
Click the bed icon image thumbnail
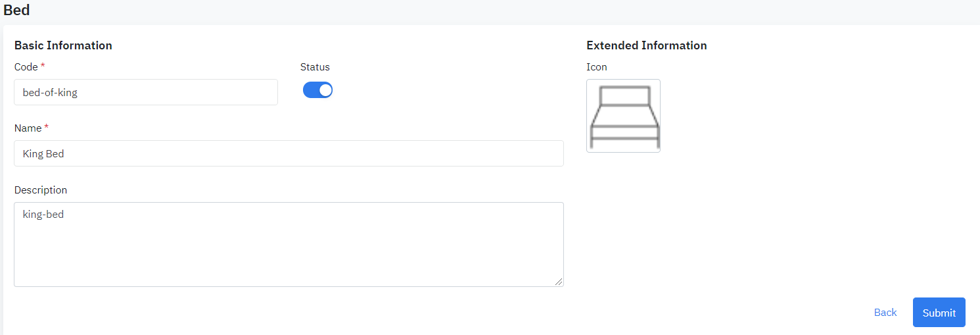click(x=623, y=116)
